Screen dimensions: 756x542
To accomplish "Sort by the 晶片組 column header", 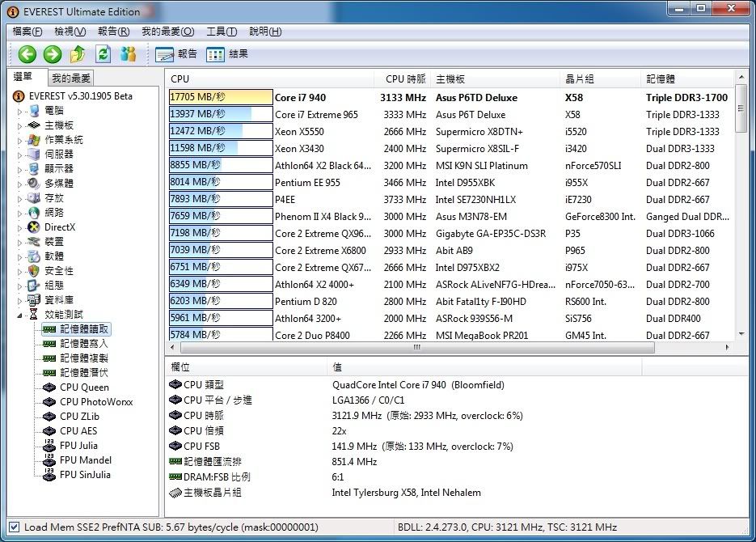I will 600,79.
